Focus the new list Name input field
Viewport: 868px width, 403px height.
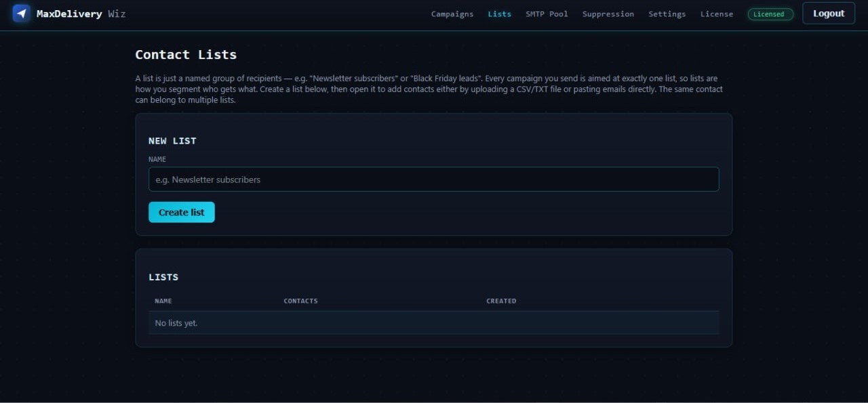(433, 179)
